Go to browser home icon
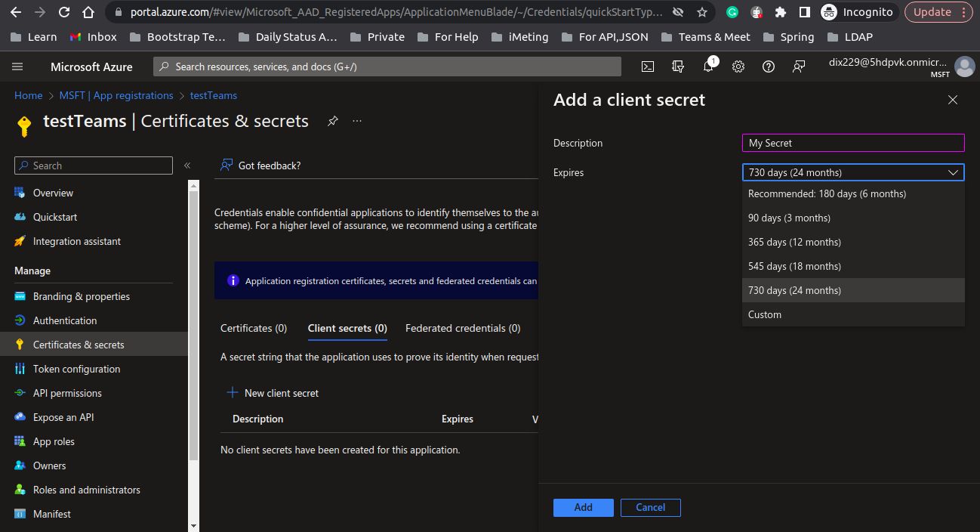The height and width of the screenshot is (532, 980). 88,12
